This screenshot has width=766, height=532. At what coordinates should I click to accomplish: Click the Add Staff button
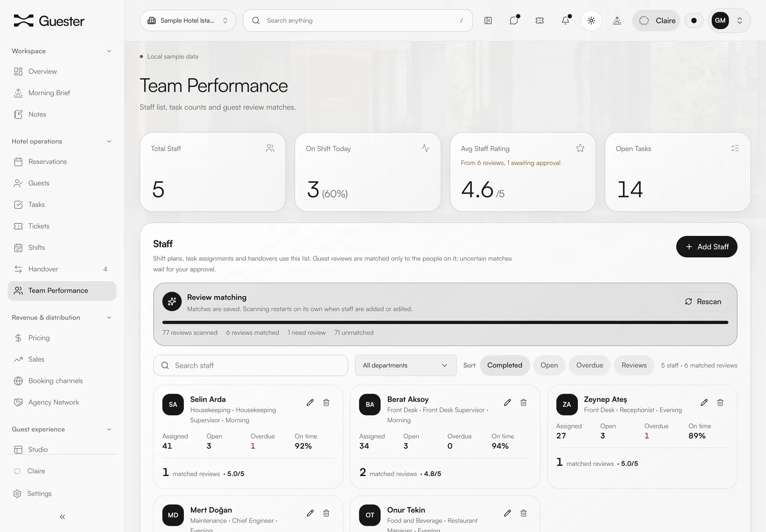pyautogui.click(x=707, y=246)
